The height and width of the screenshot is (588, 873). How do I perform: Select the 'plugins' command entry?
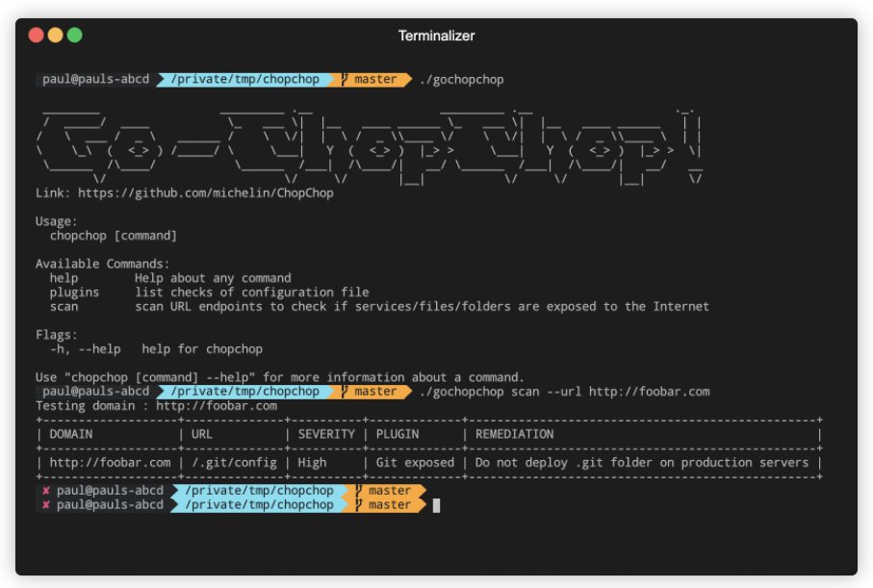[x=74, y=293]
